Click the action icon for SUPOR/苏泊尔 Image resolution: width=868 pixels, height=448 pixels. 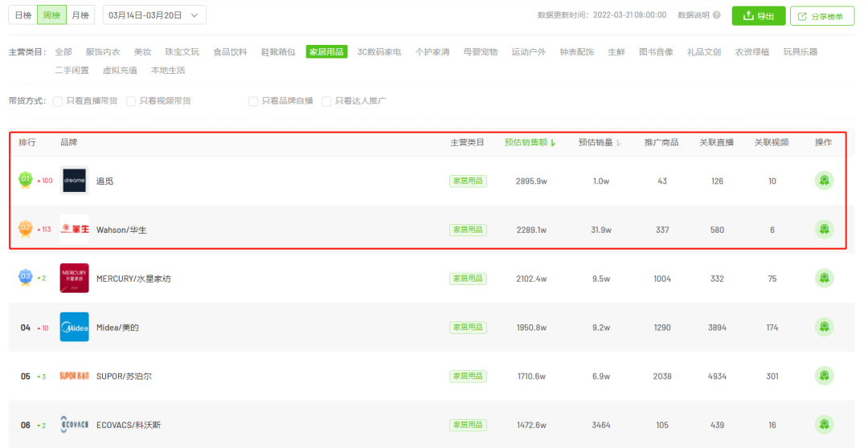tap(824, 376)
